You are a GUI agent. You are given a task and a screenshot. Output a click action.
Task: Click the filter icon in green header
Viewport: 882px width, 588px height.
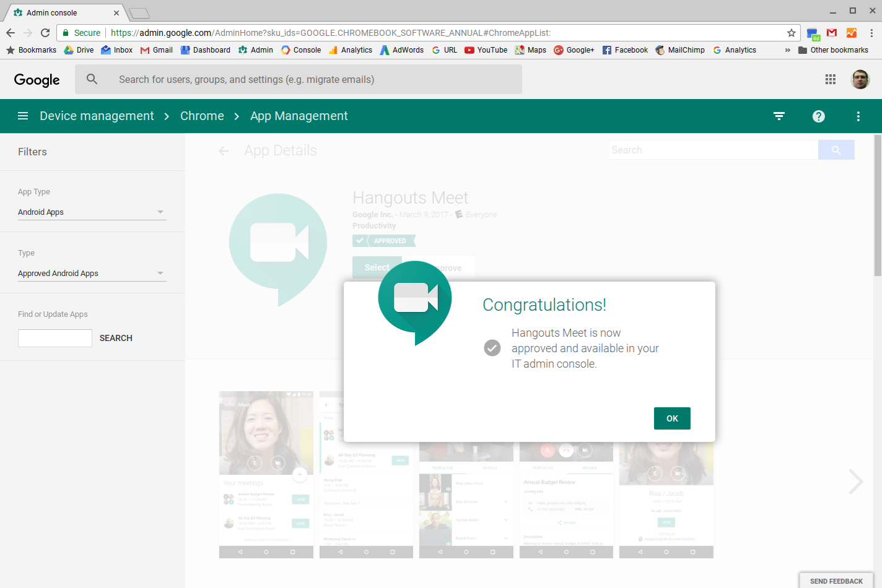coord(779,116)
